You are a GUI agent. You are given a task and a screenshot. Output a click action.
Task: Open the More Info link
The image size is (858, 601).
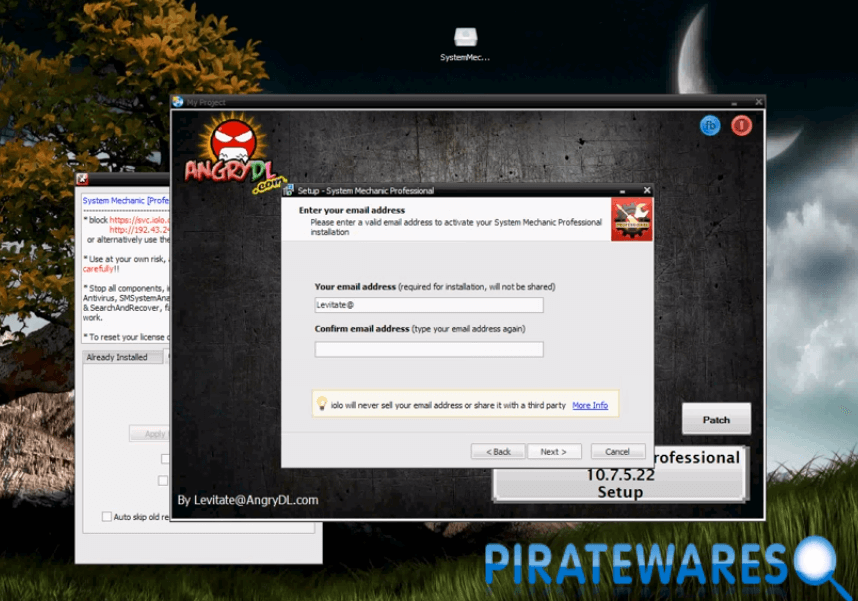click(589, 405)
